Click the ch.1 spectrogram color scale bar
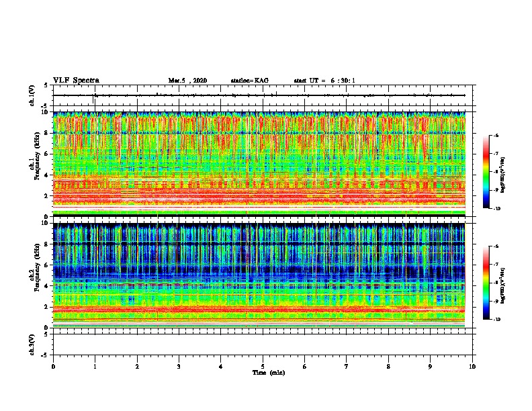 click(486, 172)
